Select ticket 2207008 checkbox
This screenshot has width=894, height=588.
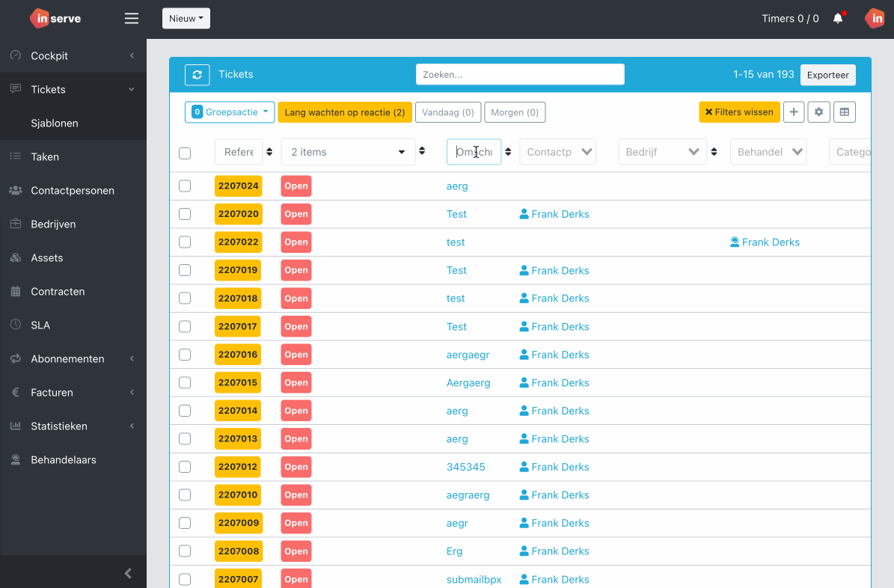185,551
